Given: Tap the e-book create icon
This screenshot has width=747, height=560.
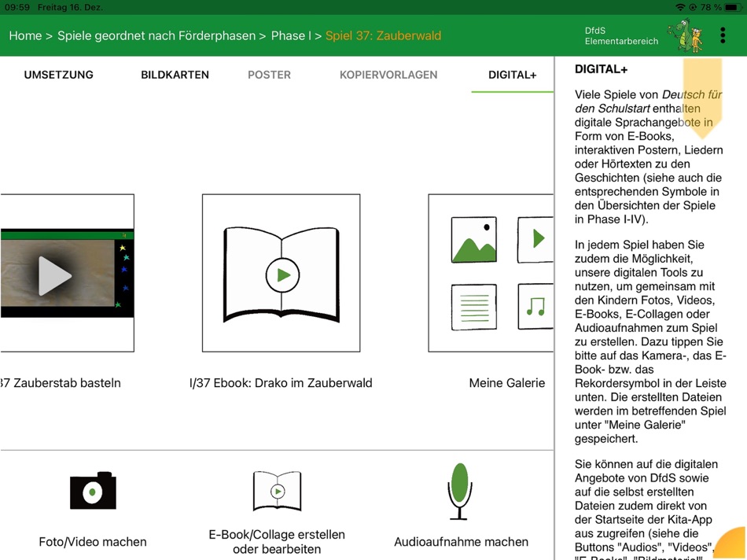Looking at the screenshot, I should [x=277, y=491].
